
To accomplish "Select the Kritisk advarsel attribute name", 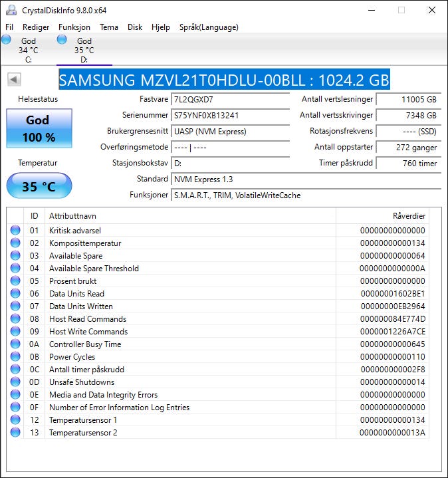I will tap(75, 231).
